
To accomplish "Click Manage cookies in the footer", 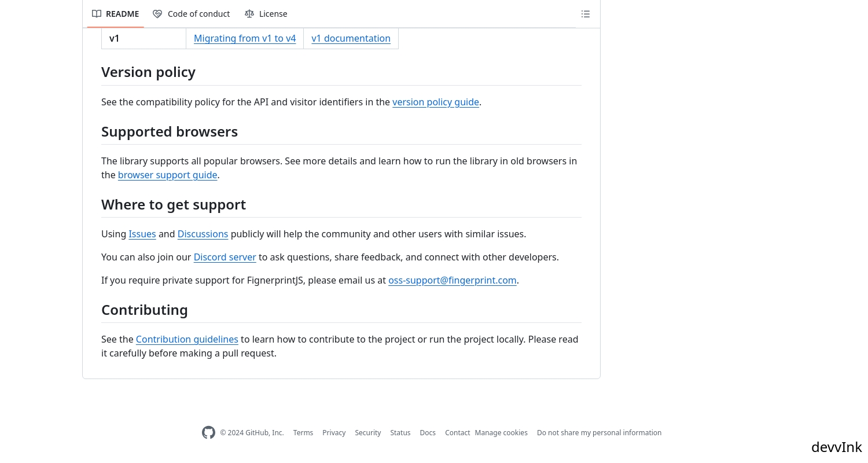I will (x=501, y=432).
